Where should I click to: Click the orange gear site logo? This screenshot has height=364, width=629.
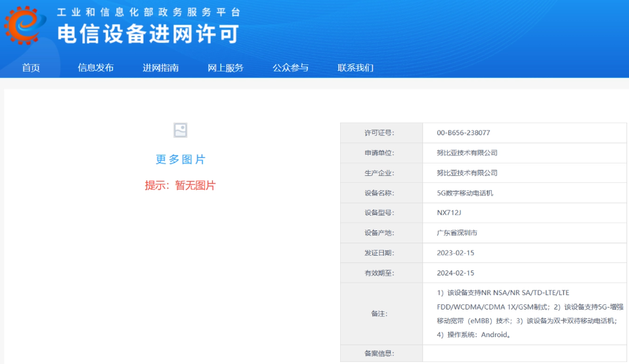(x=24, y=25)
